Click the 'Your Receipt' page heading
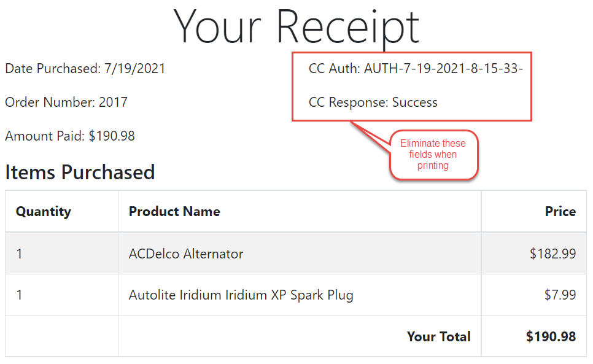Screen dimensions: 593x364 296,26
